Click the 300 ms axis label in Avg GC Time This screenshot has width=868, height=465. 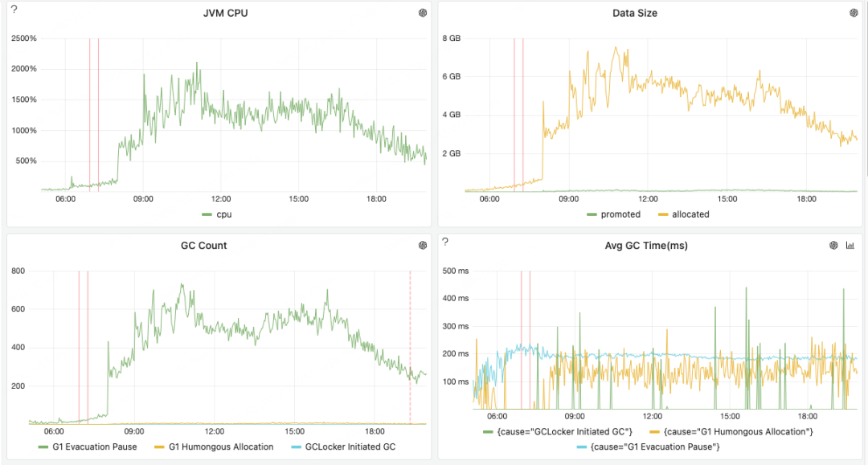point(456,326)
